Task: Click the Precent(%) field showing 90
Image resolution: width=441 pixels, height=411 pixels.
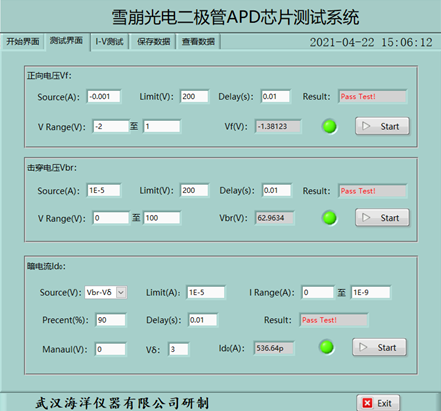Action: (111, 320)
